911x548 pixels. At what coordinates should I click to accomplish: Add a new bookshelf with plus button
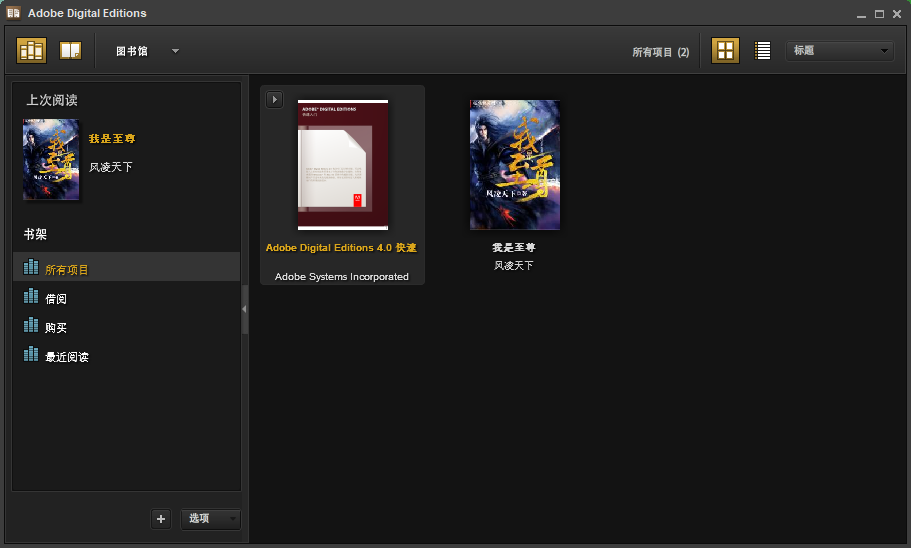point(161,519)
